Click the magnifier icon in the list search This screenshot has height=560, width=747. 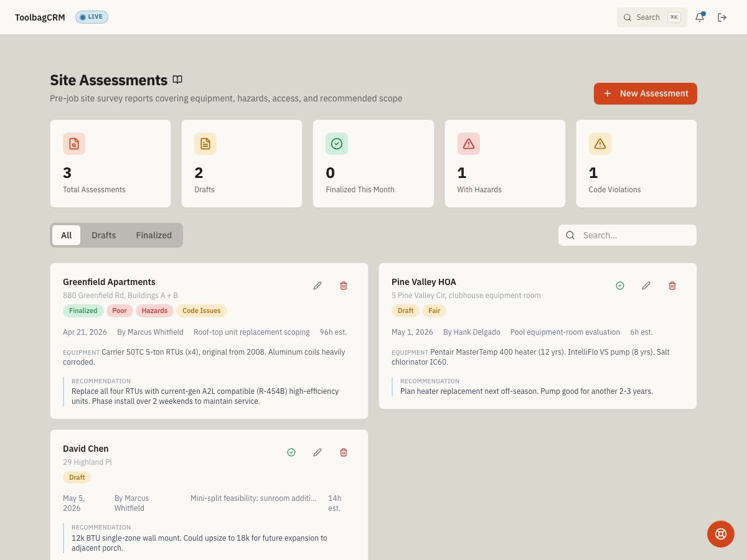click(x=570, y=235)
